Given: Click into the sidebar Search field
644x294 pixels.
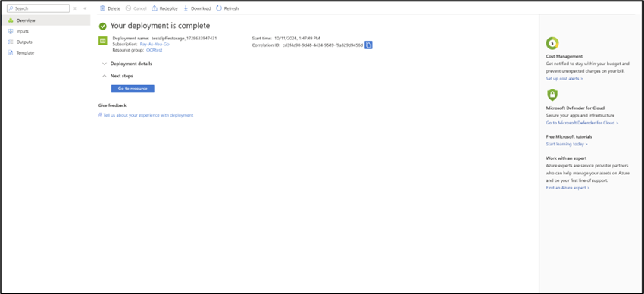Looking at the screenshot, I should (38, 8).
